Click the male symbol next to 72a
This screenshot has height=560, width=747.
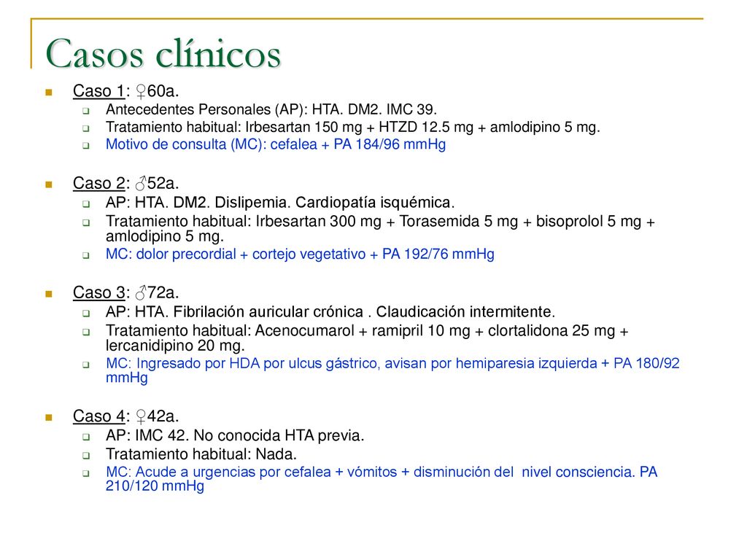[x=141, y=293]
